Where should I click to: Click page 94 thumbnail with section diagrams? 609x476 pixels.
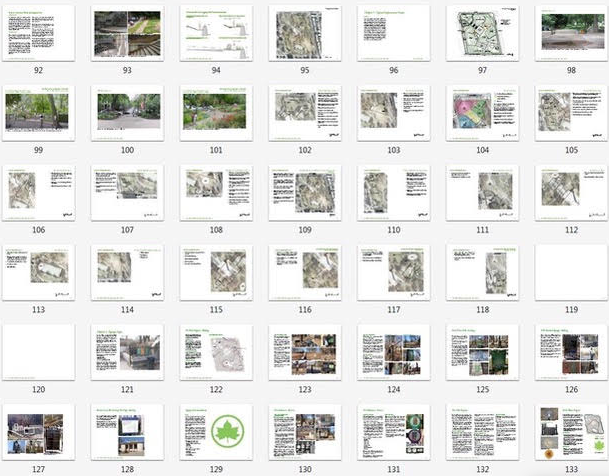pyautogui.click(x=216, y=32)
